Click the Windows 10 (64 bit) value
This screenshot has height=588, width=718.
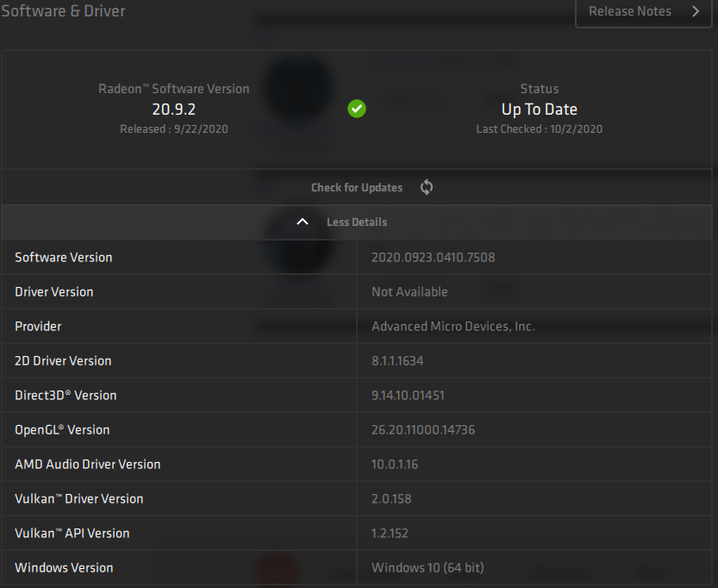[x=428, y=568]
